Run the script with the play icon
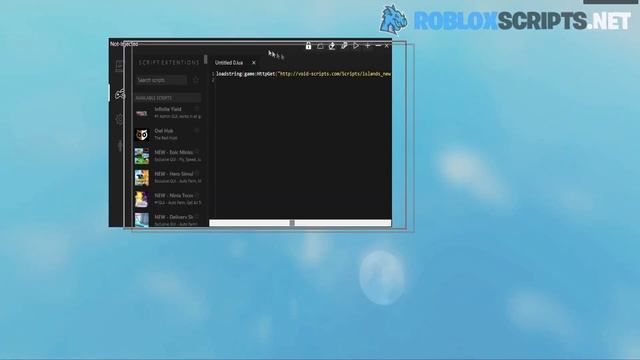This screenshot has width=640, height=360. point(356,46)
